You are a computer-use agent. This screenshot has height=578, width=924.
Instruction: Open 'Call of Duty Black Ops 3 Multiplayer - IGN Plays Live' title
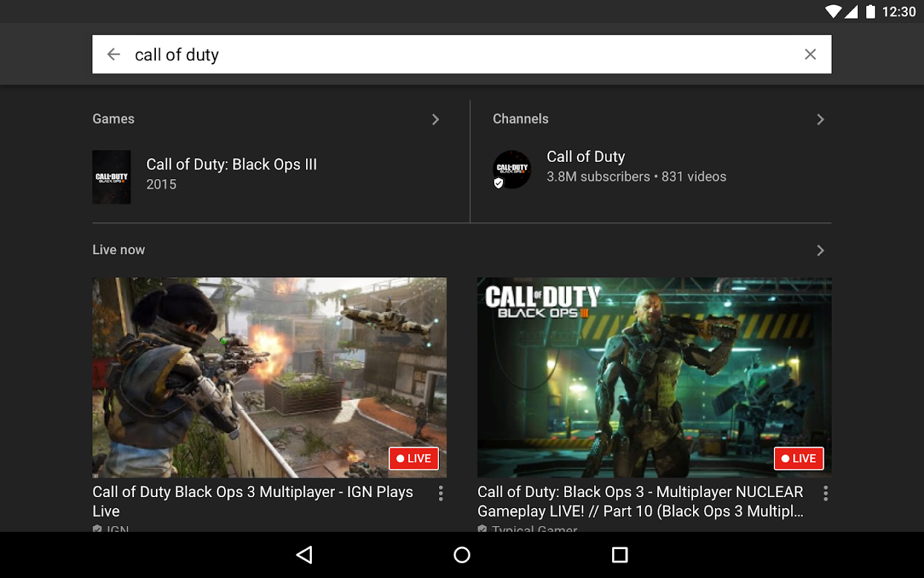[x=253, y=502]
